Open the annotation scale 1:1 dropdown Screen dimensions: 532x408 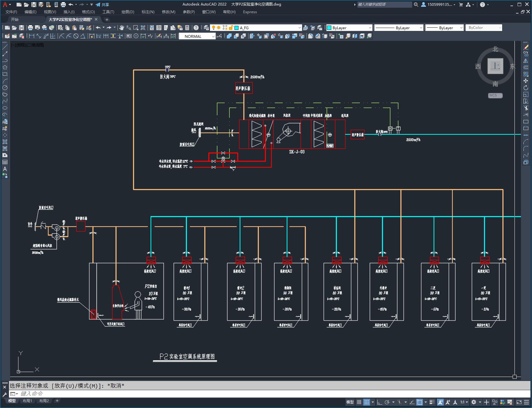tap(464, 402)
